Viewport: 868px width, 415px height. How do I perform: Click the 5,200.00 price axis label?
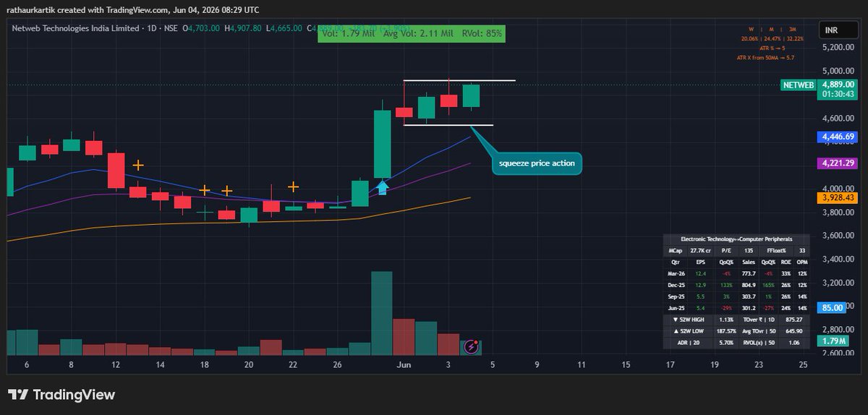tap(838, 47)
